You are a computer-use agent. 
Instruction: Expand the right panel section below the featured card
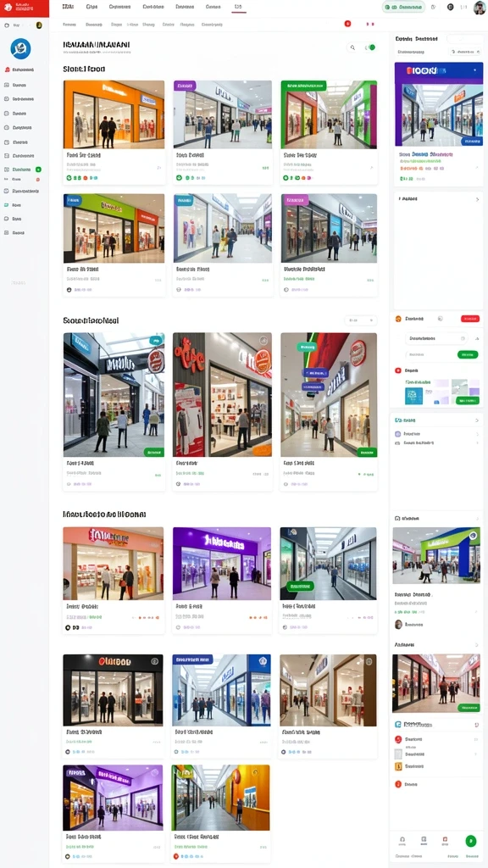click(438, 198)
